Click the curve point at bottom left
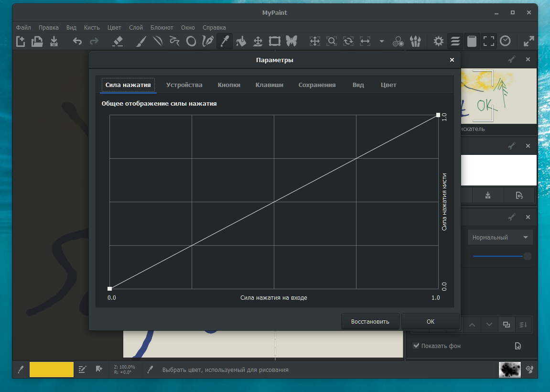Image resolution: width=550 pixels, height=392 pixels. tap(110, 289)
